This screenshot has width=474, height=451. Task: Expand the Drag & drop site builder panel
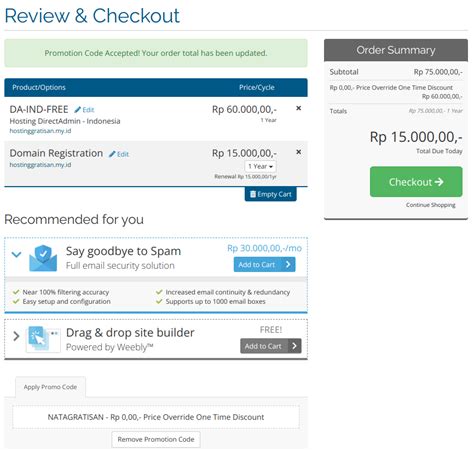(x=16, y=336)
